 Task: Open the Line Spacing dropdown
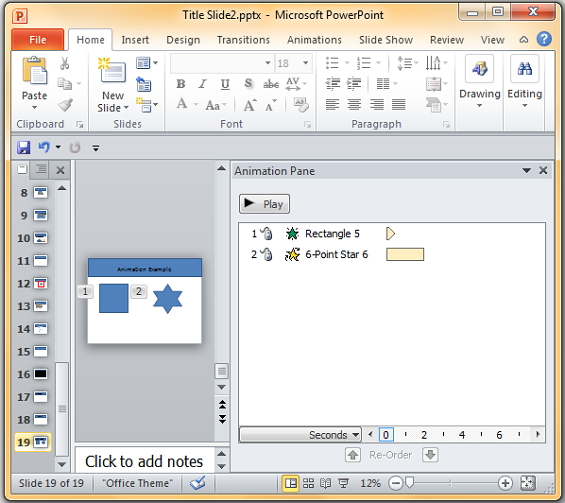coord(407,63)
